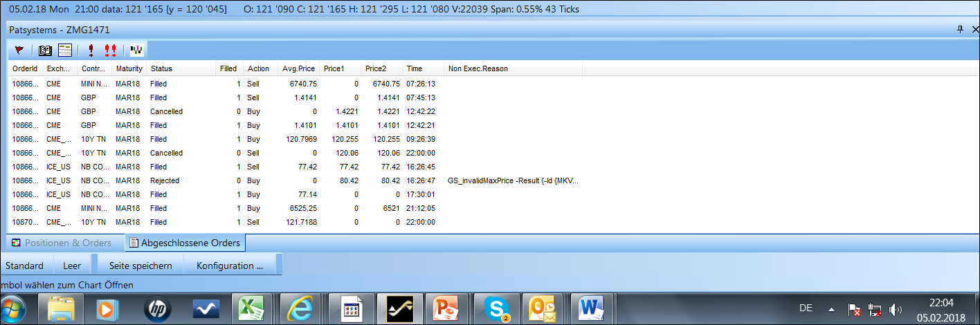The width and height of the screenshot is (980, 325).
Task: Show hidden system tray icons
Action: tap(831, 309)
